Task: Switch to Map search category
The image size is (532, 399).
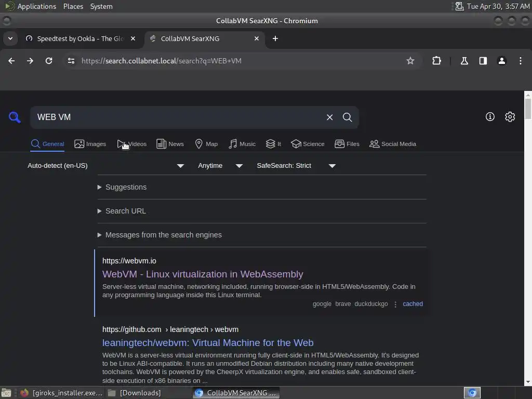Action: point(206,144)
